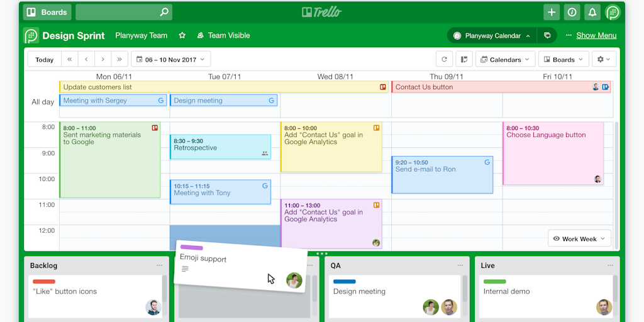Click the Trello icon on the 8:00 – 11:00 event
This screenshot has height=322, width=644.
tap(155, 128)
